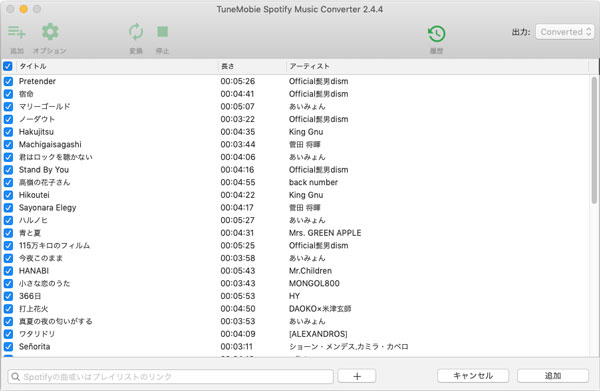Click the Stop square icon
The width and height of the screenshot is (600, 391).
tap(163, 32)
